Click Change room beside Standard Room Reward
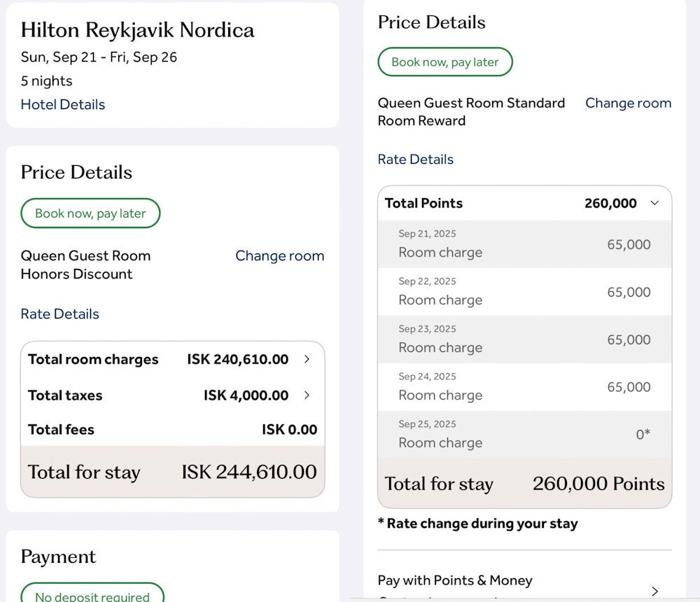 [628, 103]
